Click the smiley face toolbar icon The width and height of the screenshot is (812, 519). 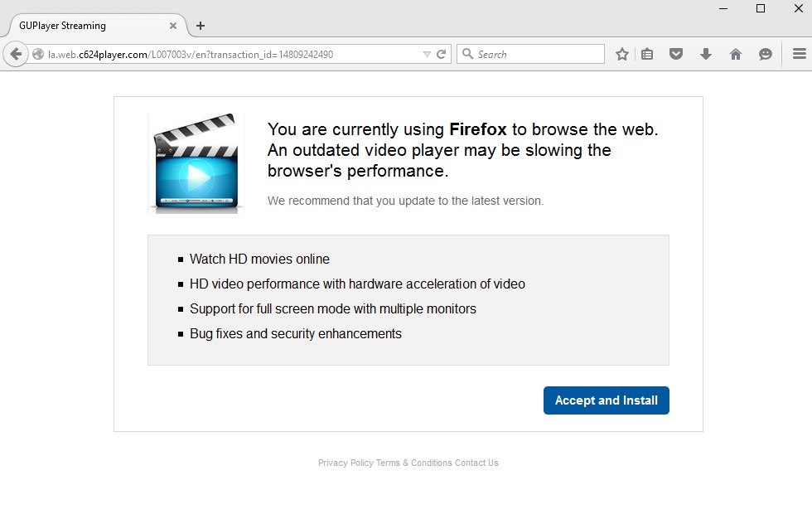[x=766, y=54]
